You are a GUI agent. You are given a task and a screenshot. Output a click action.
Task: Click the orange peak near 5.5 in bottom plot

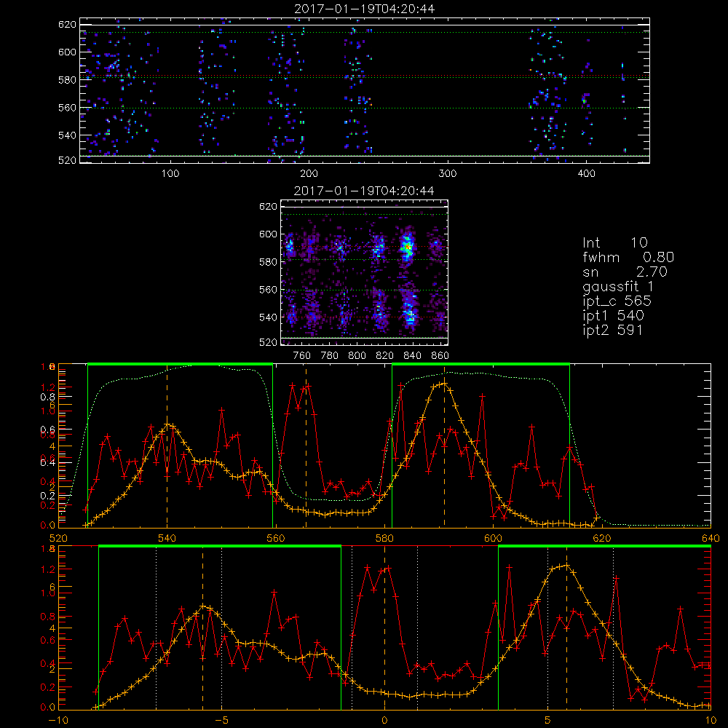click(566, 566)
